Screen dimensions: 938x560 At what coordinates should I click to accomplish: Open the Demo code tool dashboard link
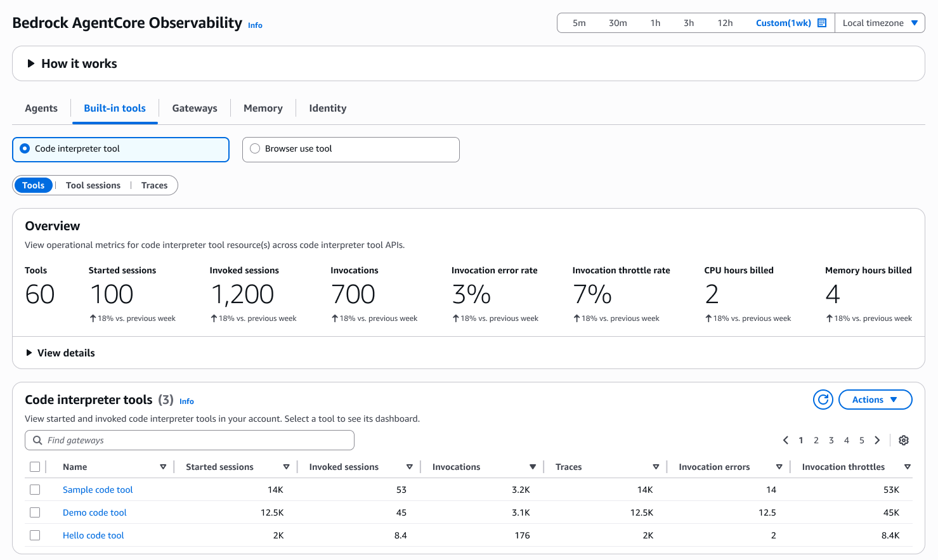[94, 512]
